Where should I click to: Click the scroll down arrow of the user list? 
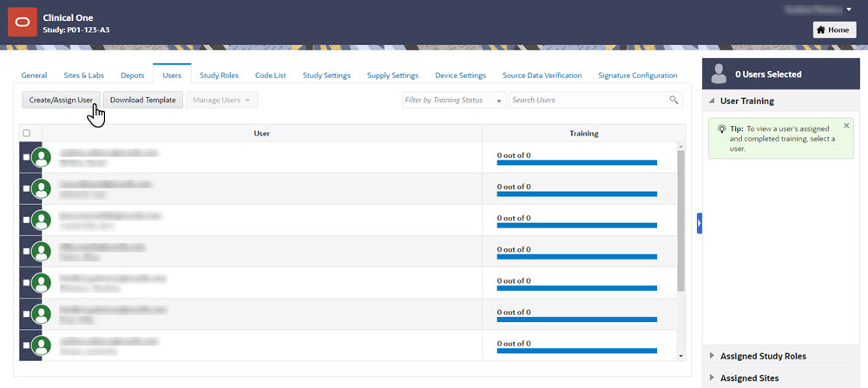click(681, 357)
